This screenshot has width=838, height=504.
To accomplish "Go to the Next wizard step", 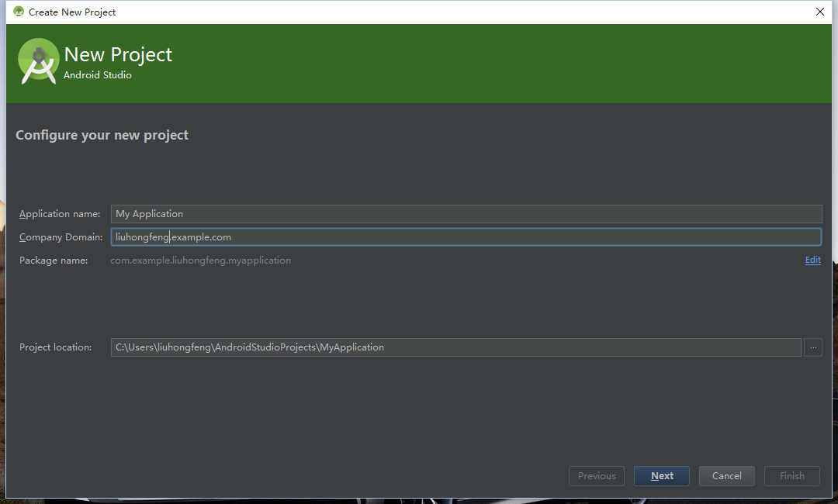I will (662, 476).
